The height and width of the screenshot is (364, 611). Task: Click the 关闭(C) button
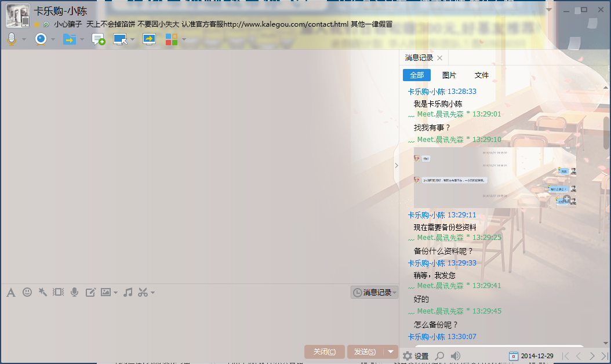point(324,352)
